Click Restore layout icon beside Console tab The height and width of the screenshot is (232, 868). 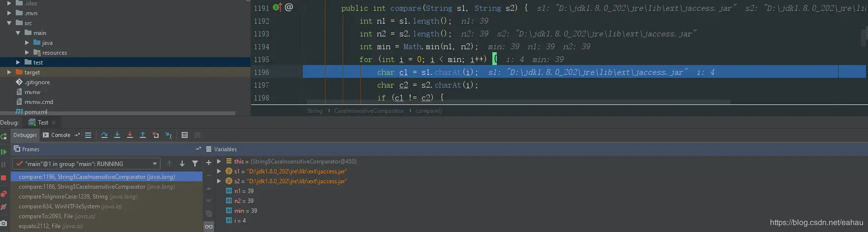tap(77, 135)
